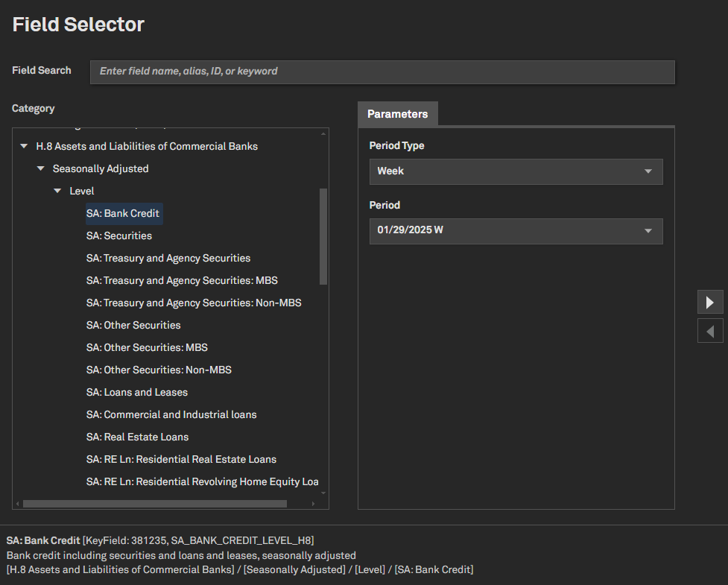Open the Period date dropdown

516,231
